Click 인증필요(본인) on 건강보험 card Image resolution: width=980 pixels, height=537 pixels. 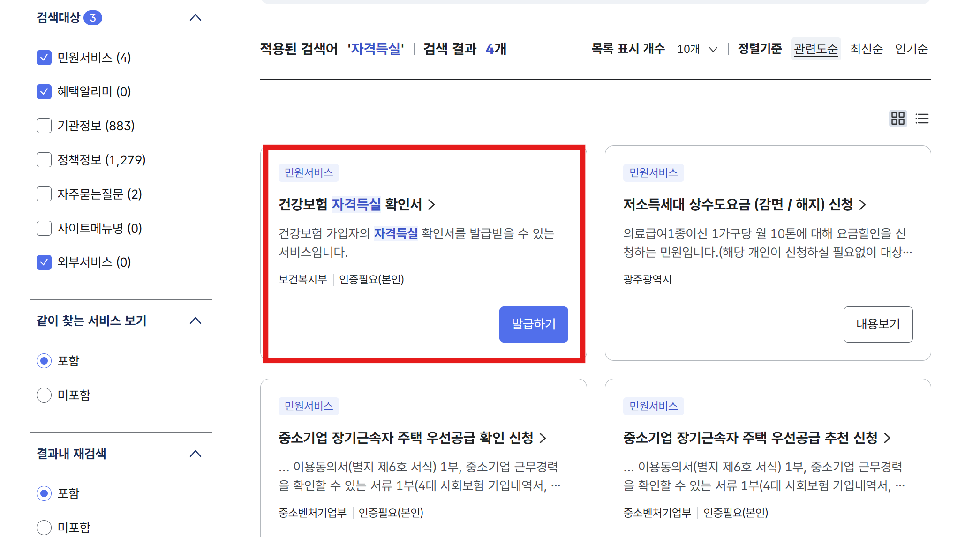coord(371,280)
